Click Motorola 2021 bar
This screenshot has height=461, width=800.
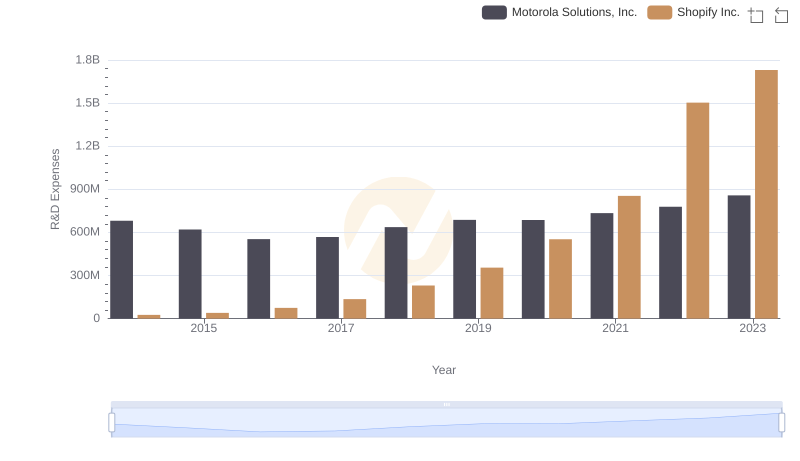(602, 266)
